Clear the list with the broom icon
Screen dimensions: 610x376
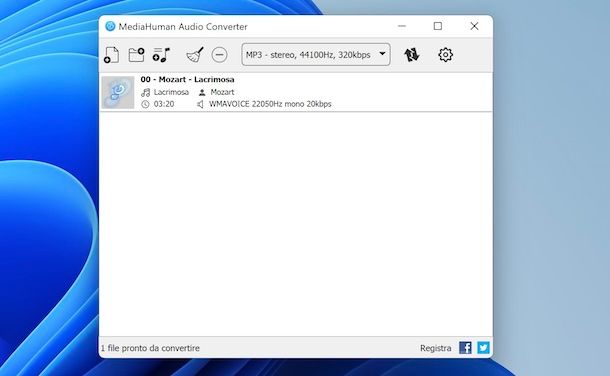[x=195, y=55]
